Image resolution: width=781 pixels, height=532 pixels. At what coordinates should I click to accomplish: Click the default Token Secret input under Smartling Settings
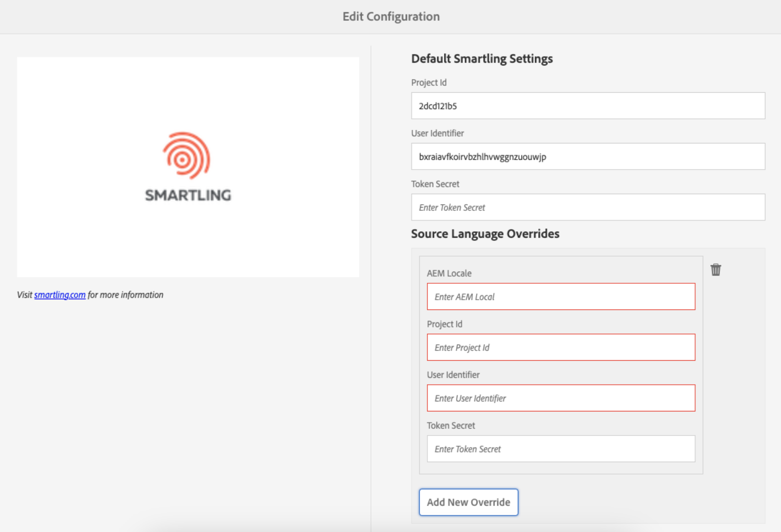click(x=588, y=207)
